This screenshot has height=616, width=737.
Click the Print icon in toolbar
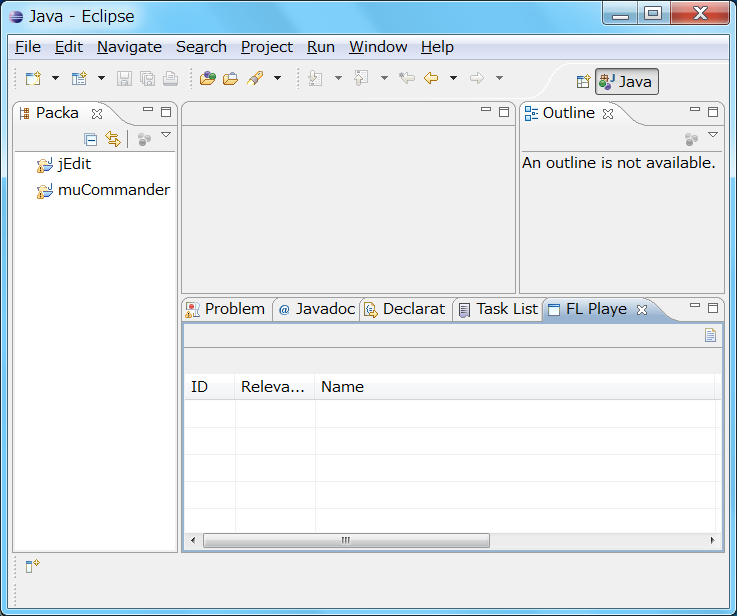170,78
